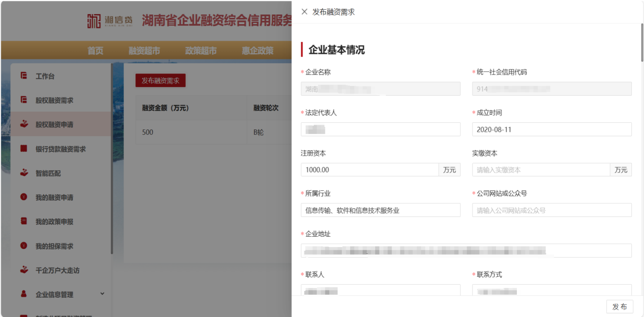644x317 pixels.
Task: Close the 发布融资需求 drawer panel
Action: (x=304, y=12)
